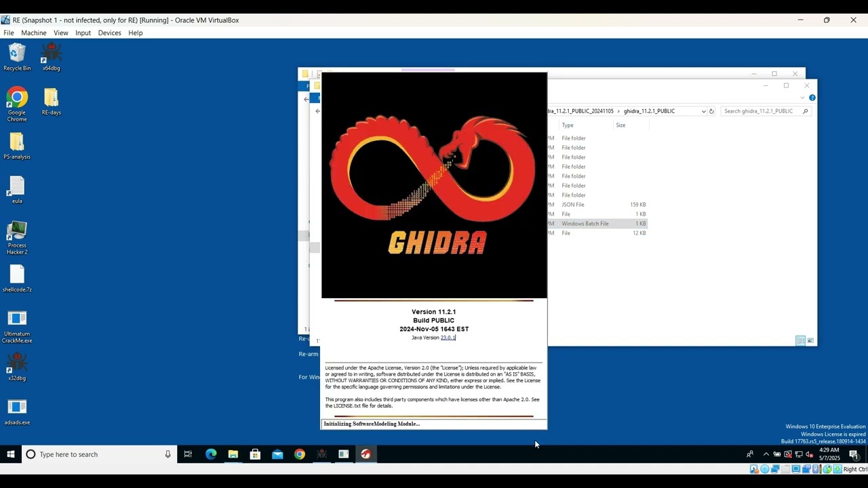Show hidden system tray icons
The height and width of the screenshot is (488, 868).
coord(766,454)
